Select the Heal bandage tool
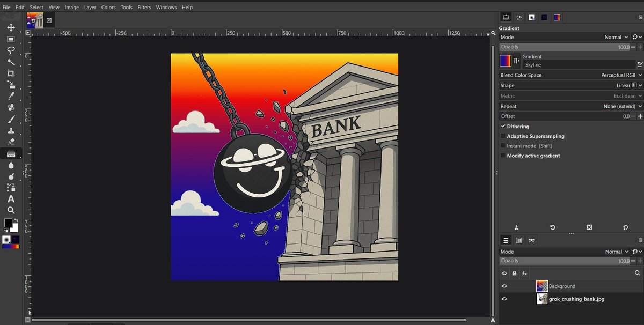Screen dimensions: 644x325 click(x=11, y=108)
